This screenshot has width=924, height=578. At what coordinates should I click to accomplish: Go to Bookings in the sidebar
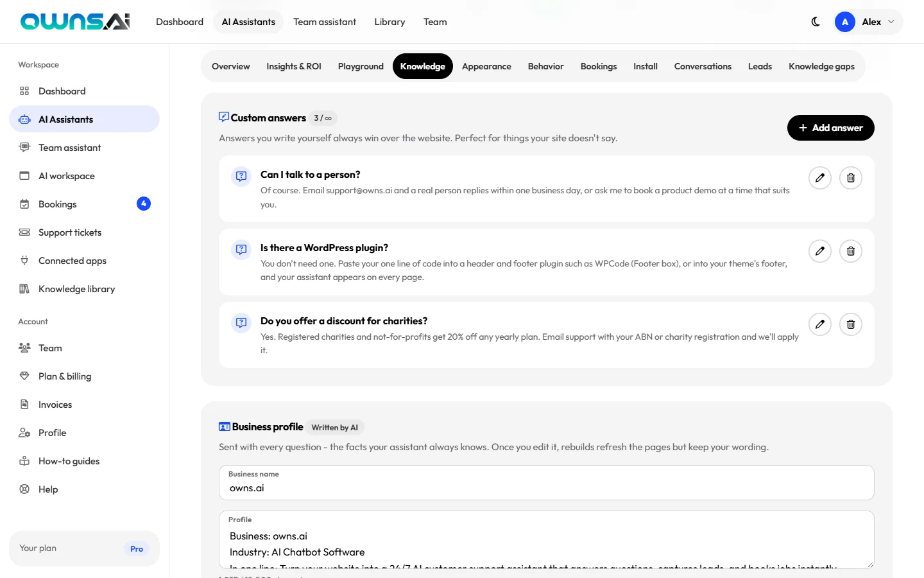tap(84, 204)
